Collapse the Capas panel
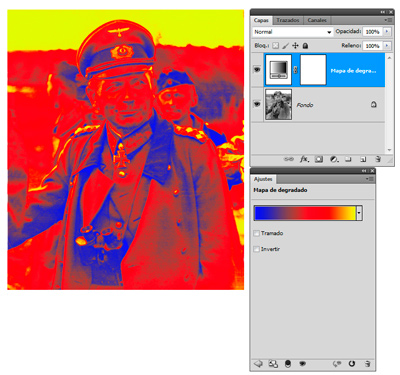The width and height of the screenshot is (400, 375). [383, 12]
